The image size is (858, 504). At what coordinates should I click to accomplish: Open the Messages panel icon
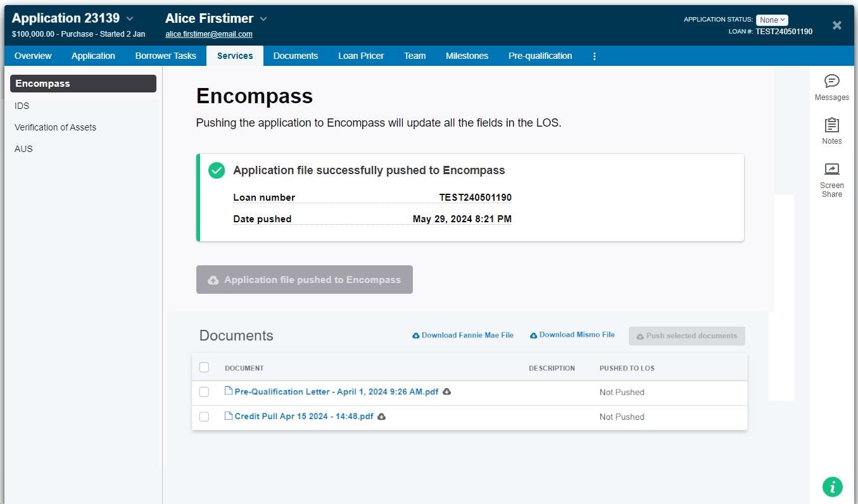pyautogui.click(x=831, y=82)
